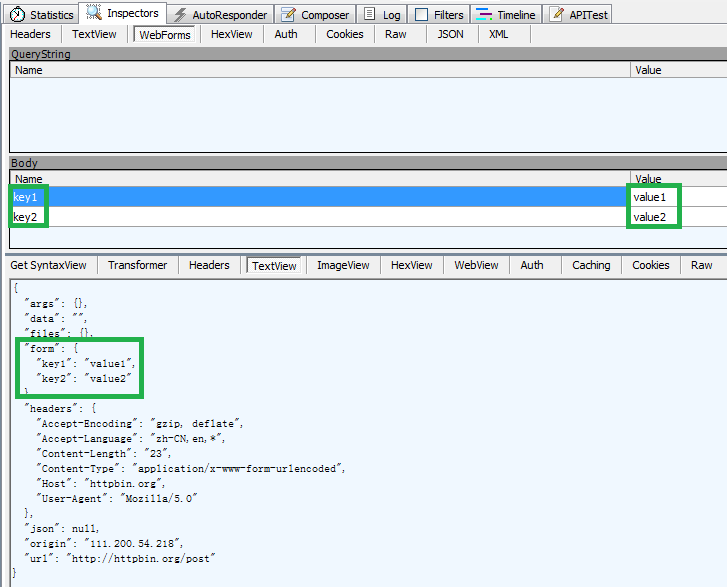Click the Log document icon

[370, 14]
